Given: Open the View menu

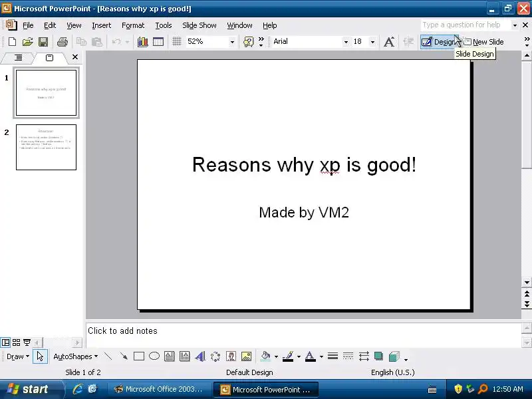Looking at the screenshot, I should click(x=74, y=25).
